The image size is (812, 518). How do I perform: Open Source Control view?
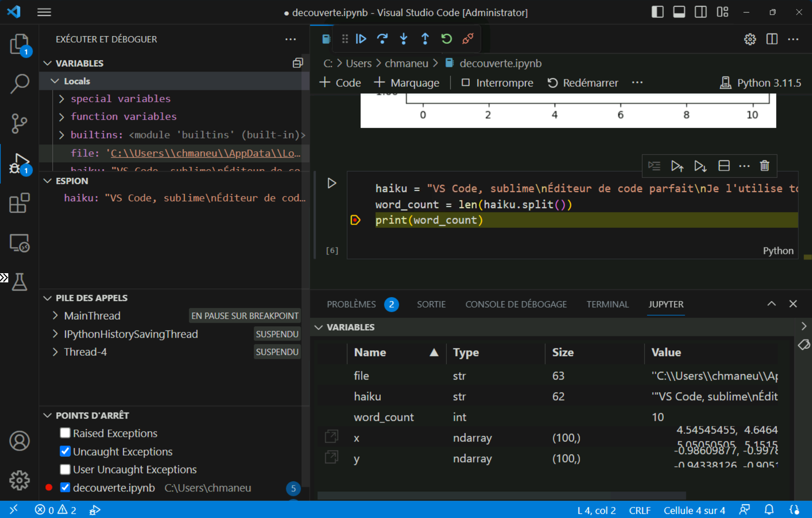19,124
